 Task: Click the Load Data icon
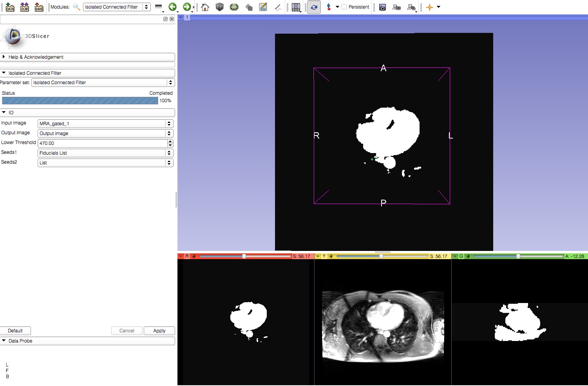pos(10,7)
